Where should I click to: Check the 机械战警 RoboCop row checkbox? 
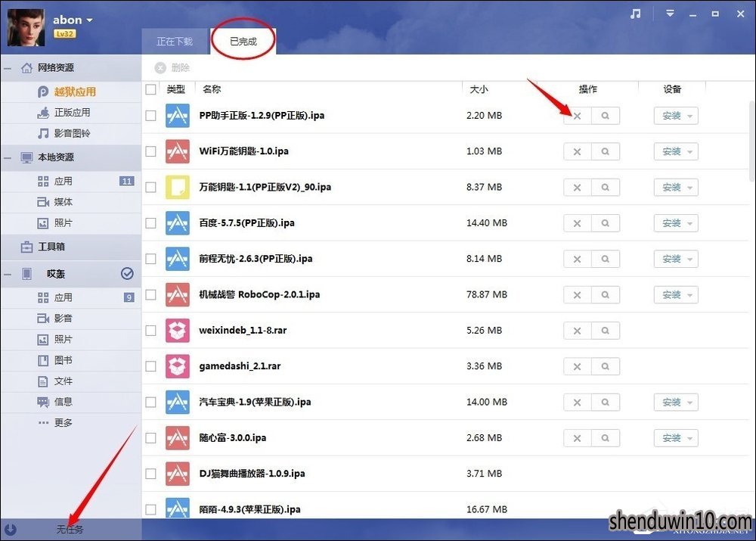pos(150,294)
